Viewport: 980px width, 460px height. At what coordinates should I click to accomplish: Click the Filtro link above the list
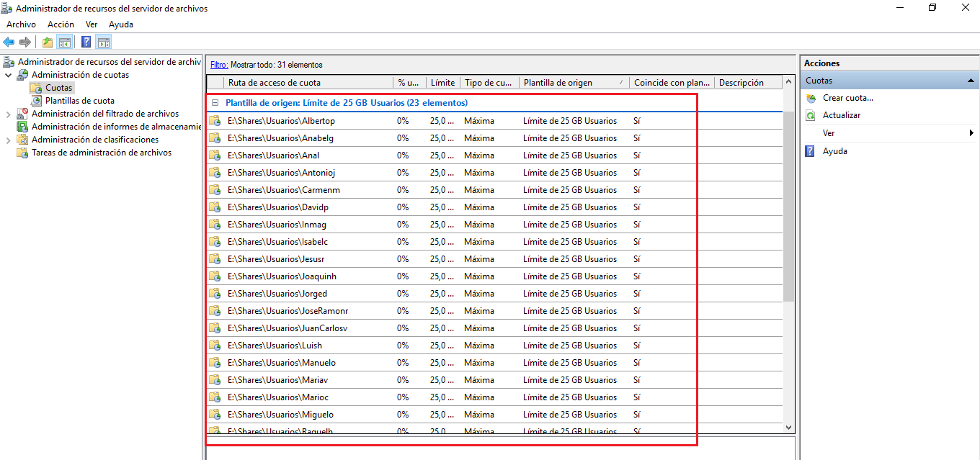pyautogui.click(x=219, y=65)
